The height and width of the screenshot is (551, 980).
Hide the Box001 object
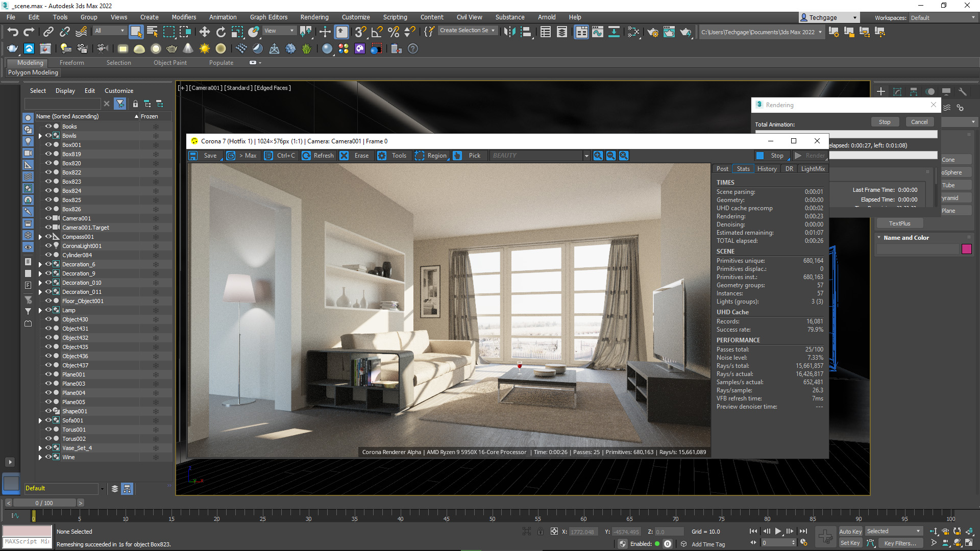tap(48, 144)
